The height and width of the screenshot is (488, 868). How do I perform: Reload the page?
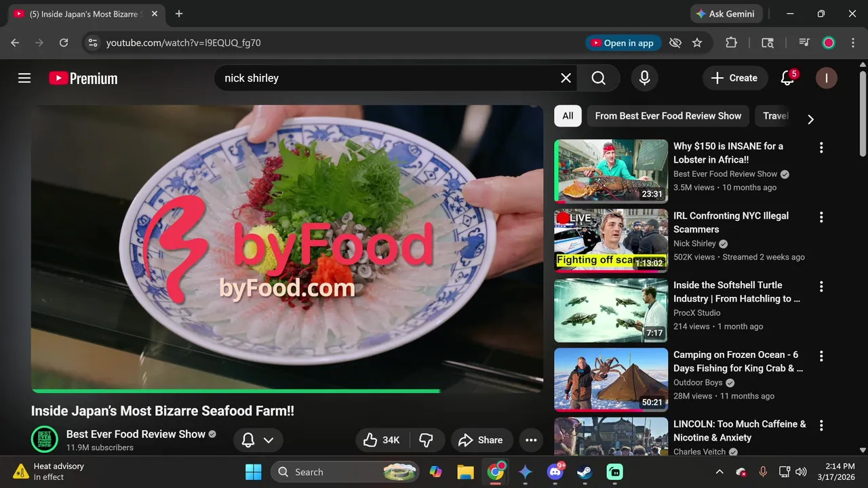(x=64, y=43)
